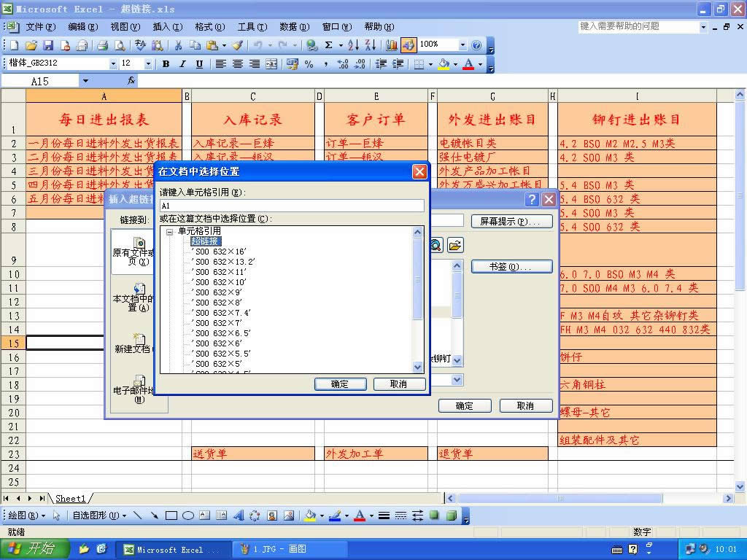Open font size dropdown
Image resolution: width=747 pixels, height=560 pixels.
(x=149, y=63)
